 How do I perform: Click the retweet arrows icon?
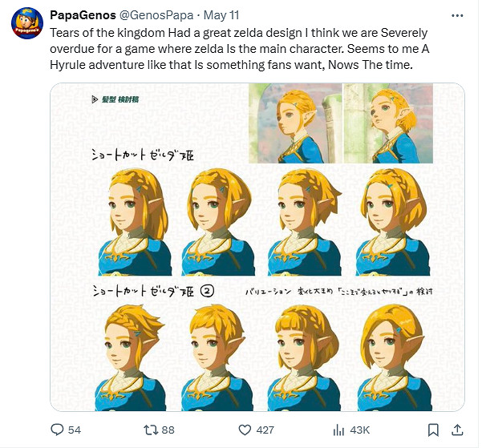pos(147,430)
